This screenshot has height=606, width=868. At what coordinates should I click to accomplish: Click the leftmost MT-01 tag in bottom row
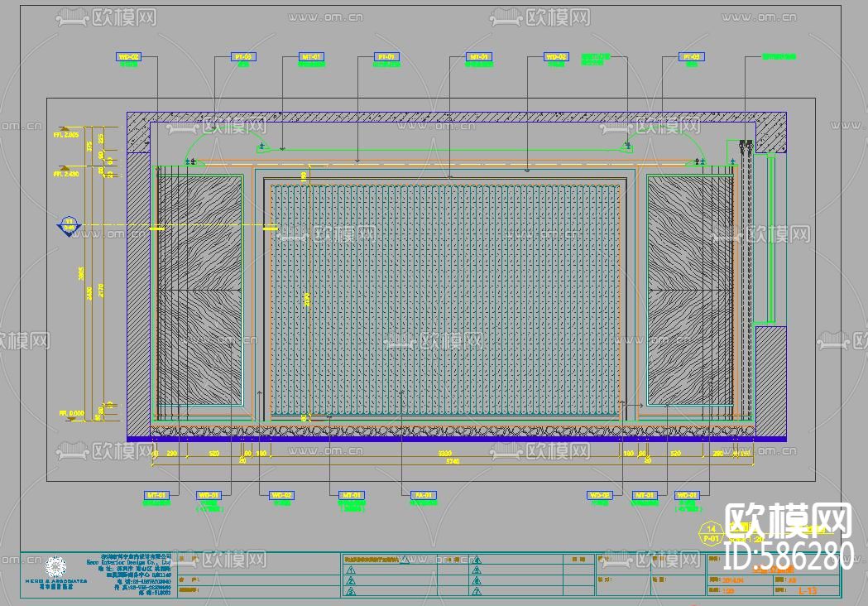point(156,495)
